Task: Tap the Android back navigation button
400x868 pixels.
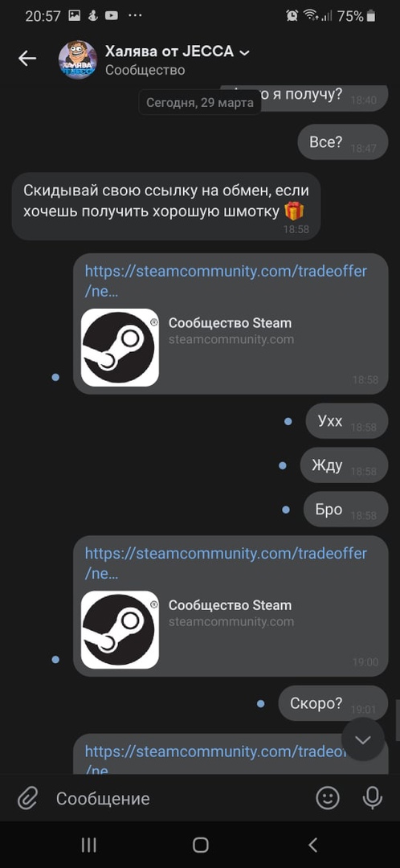Action: coord(312,844)
